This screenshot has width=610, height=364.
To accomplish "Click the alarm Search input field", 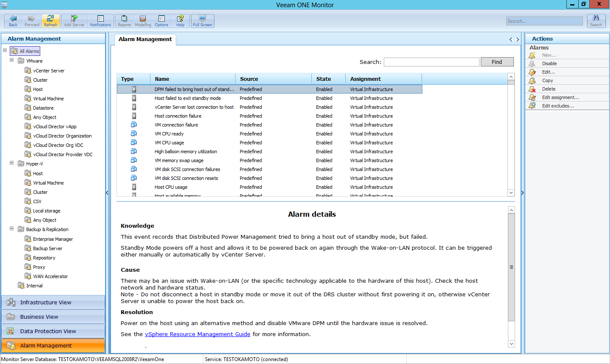I will [x=431, y=62].
